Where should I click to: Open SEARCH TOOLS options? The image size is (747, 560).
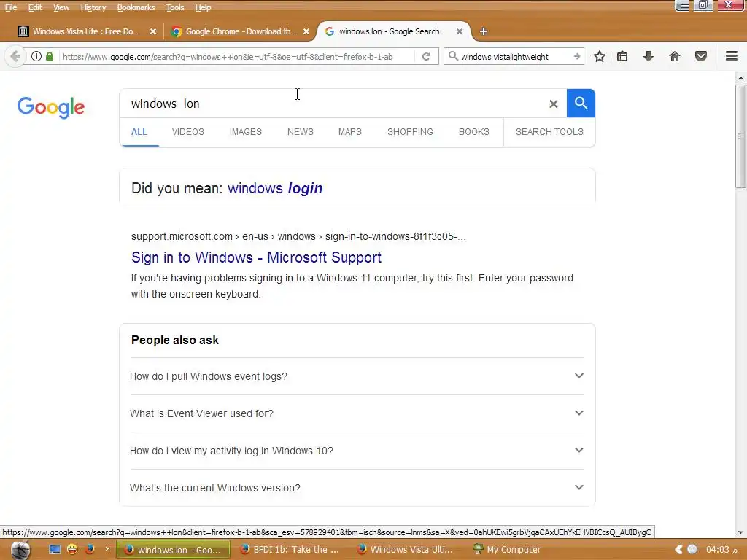(x=549, y=132)
